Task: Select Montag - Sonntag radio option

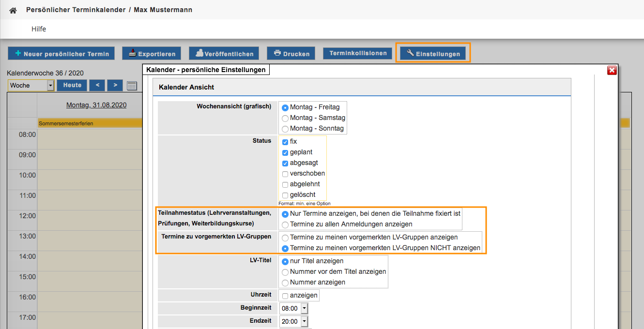Action: 285,129
